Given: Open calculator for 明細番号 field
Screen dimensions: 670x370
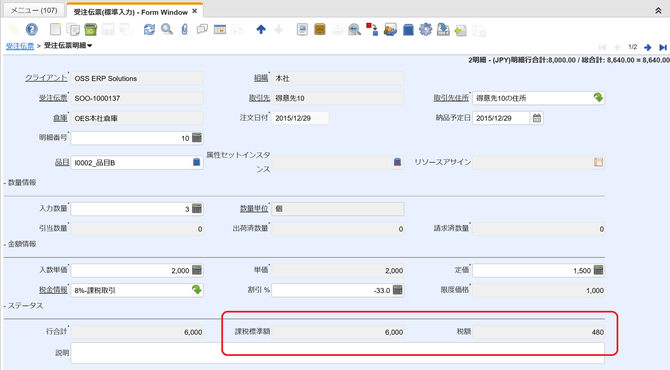Looking at the screenshot, I should click(x=197, y=138).
